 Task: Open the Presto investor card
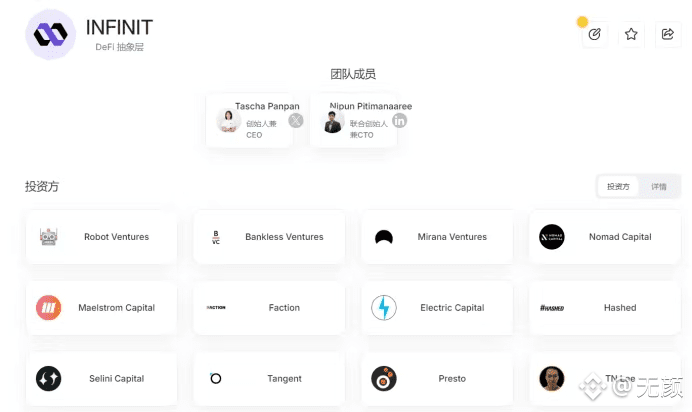pos(437,378)
